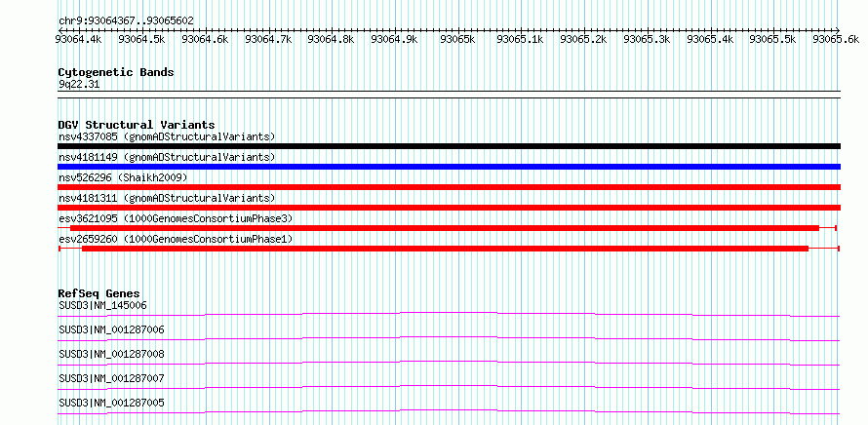Click ruler position 93065.3k
This screenshot has height=425, width=868.
(647, 39)
